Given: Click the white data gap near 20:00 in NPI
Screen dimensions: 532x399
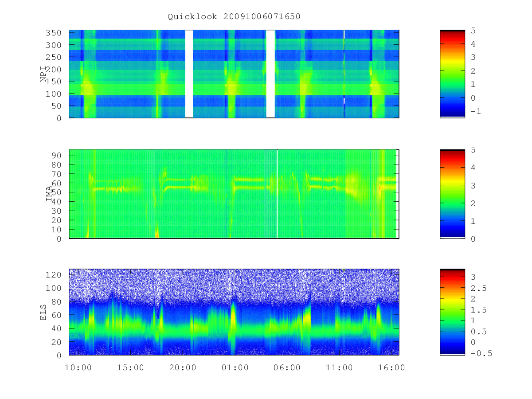Looking at the screenshot, I should click(x=189, y=74).
